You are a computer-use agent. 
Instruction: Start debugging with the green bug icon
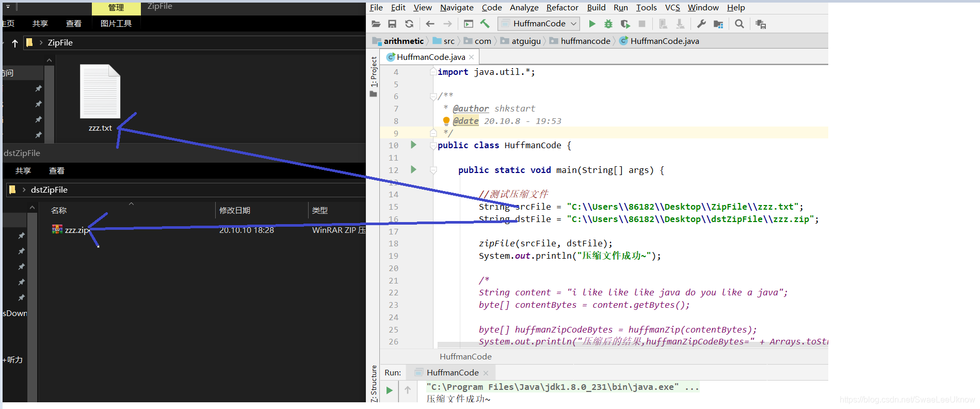click(608, 24)
